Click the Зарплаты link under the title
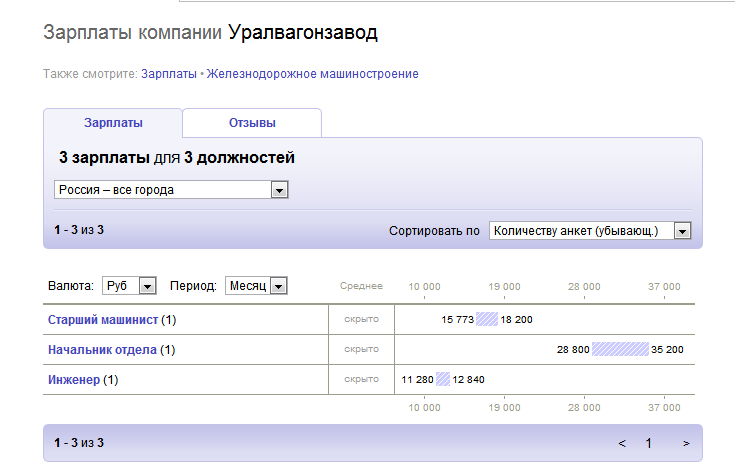 (169, 74)
